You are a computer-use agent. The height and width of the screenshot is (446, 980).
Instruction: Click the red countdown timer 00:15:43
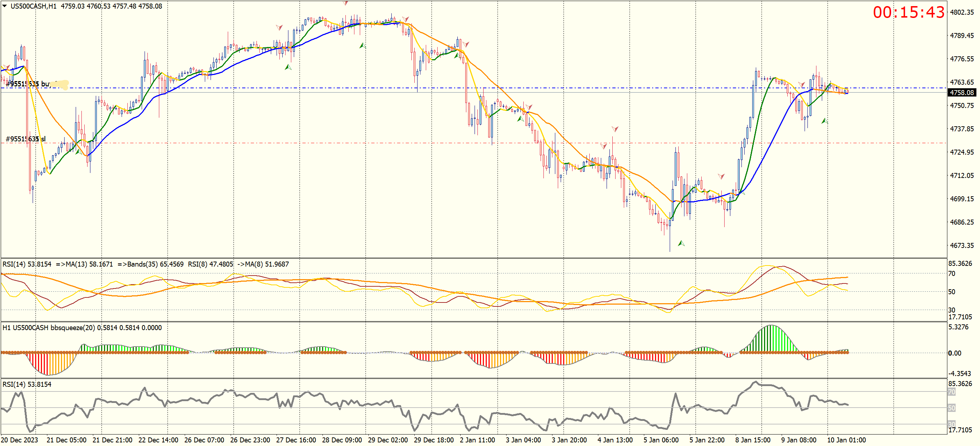click(x=908, y=12)
